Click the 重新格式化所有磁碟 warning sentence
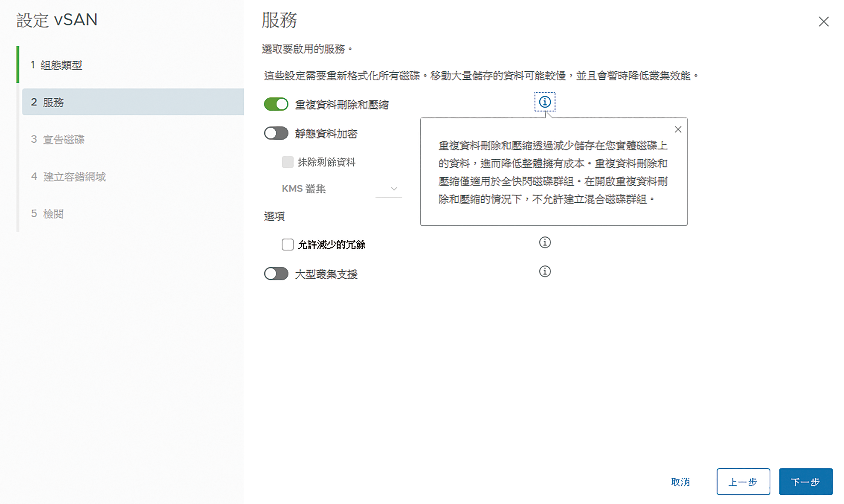 click(x=481, y=75)
